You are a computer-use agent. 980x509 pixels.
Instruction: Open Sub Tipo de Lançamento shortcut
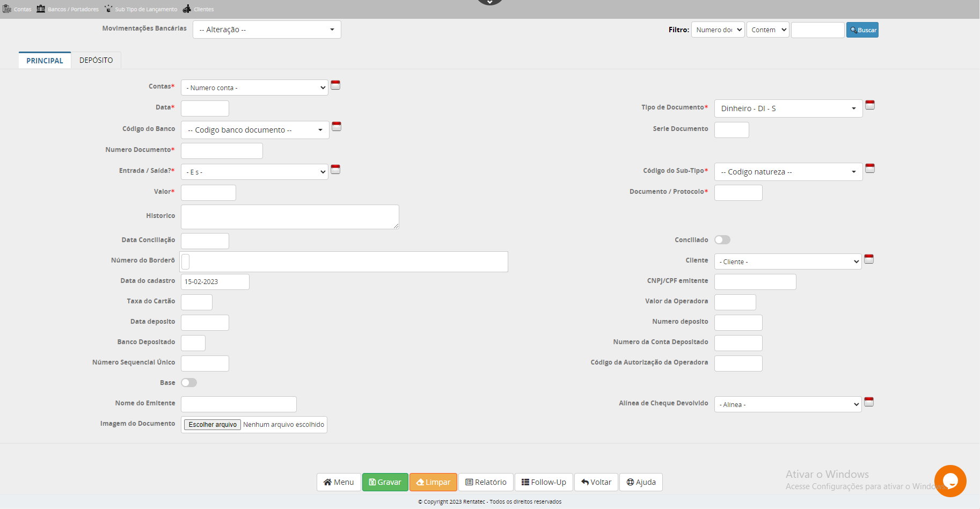coord(108,9)
